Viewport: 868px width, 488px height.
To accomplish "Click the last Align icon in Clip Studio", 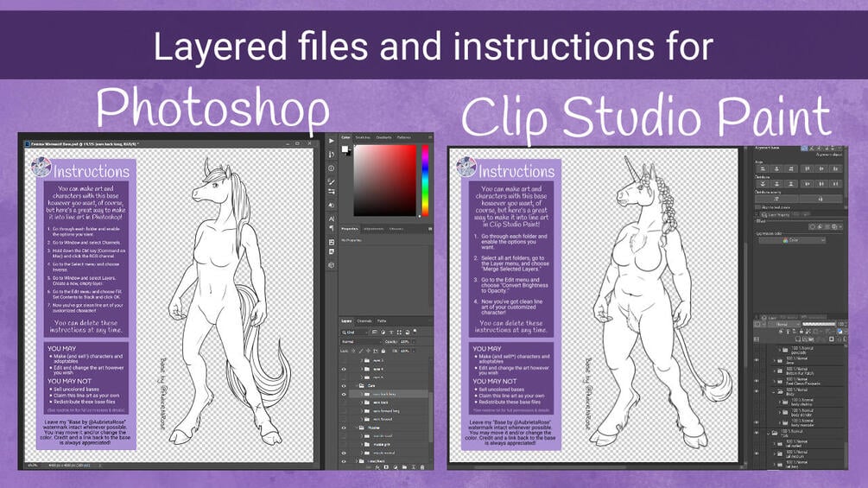I will [x=836, y=168].
